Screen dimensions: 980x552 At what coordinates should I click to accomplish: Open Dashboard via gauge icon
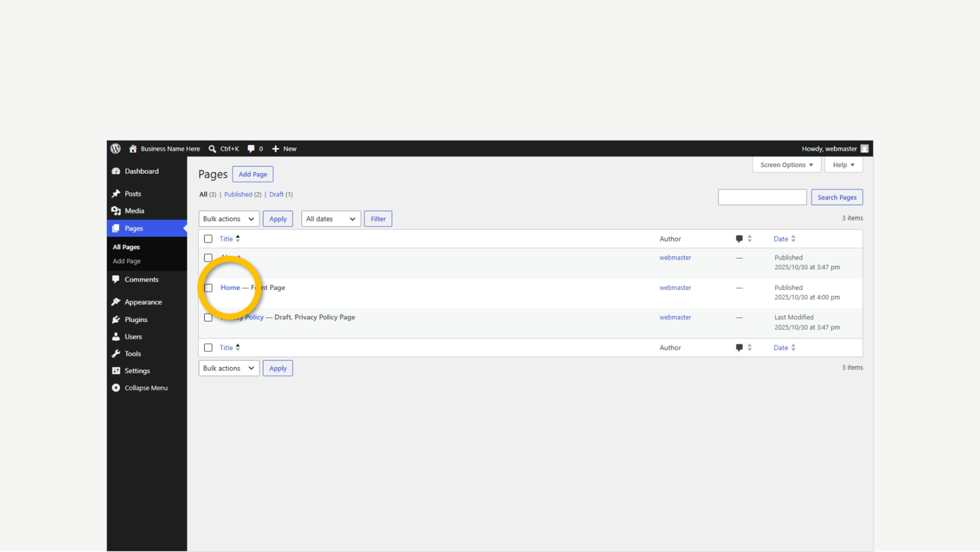point(116,171)
